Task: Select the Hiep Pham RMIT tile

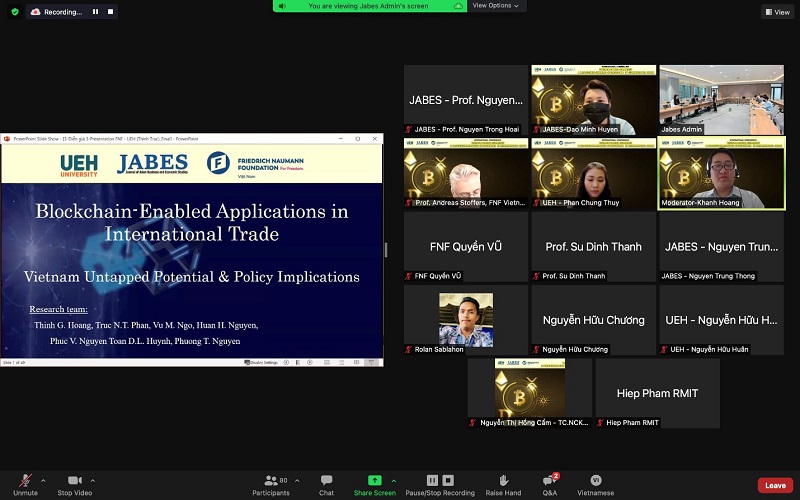Action: coord(658,393)
